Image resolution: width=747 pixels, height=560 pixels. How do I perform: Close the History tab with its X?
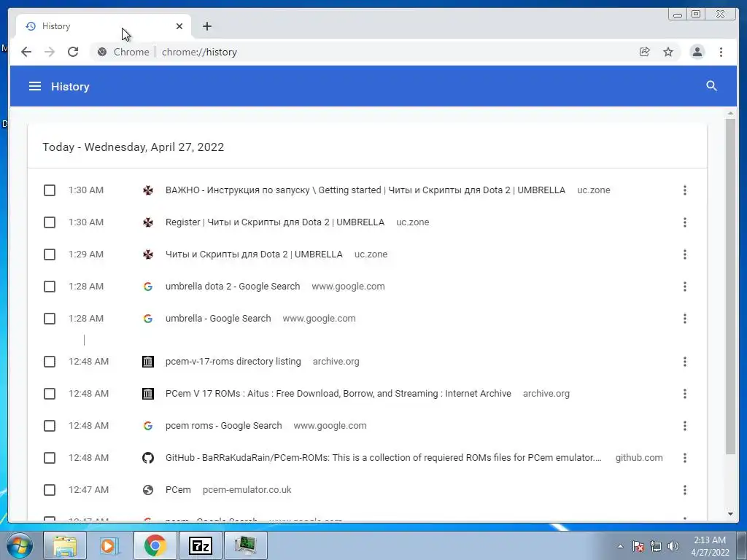click(x=179, y=26)
